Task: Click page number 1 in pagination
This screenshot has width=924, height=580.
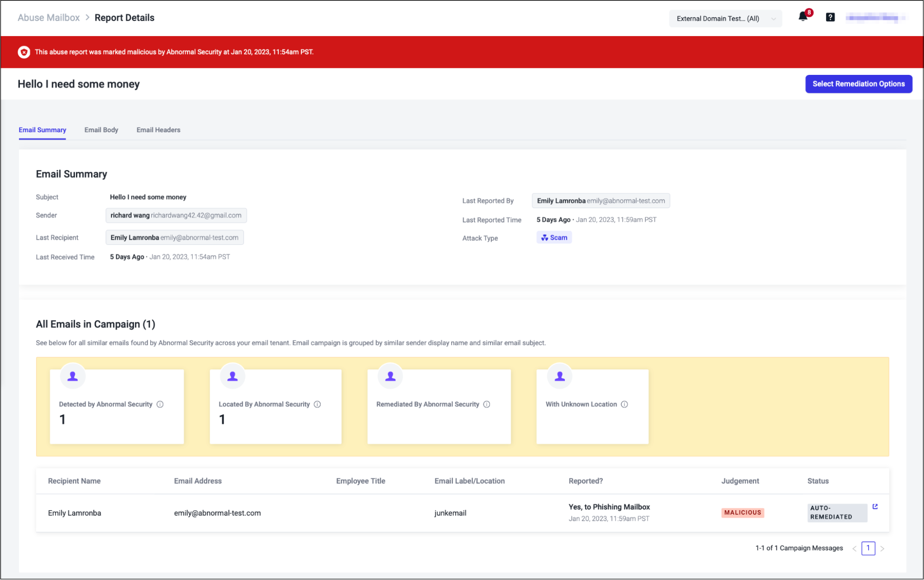Action: (868, 548)
